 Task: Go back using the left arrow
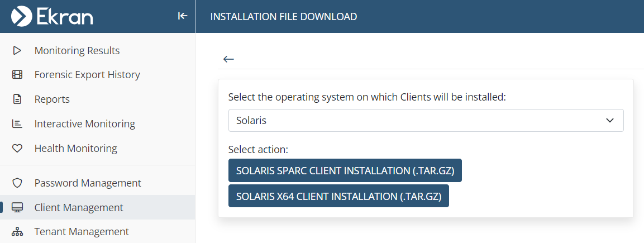click(228, 59)
